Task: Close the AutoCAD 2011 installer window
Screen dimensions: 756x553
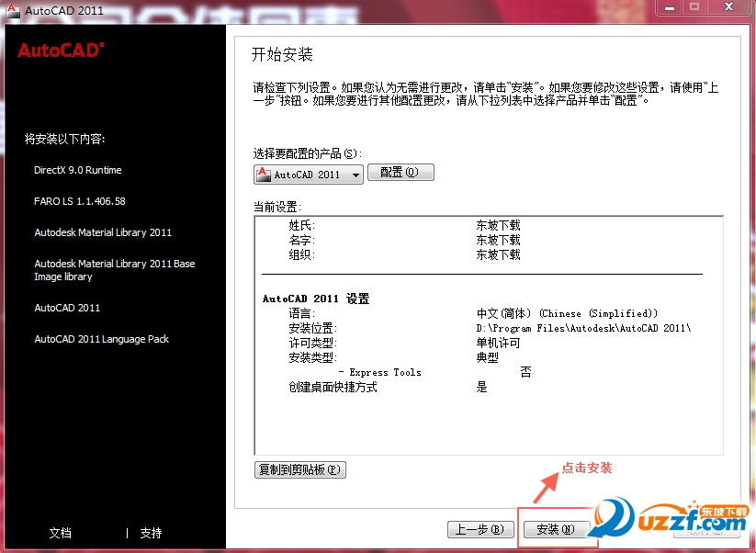Action: 729,7
